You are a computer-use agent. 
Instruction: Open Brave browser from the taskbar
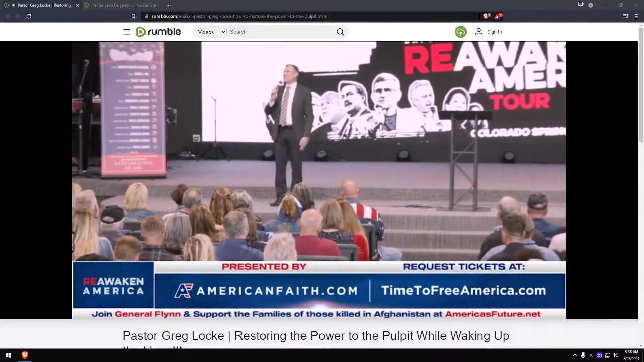[x=25, y=355]
